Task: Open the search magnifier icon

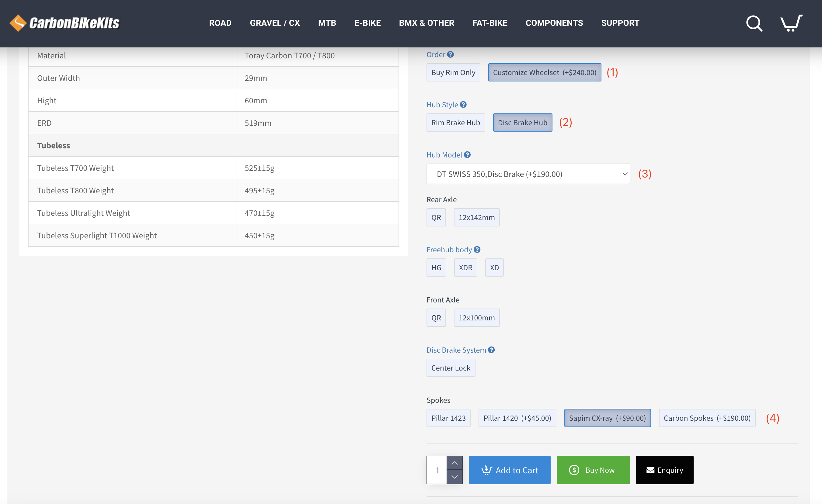Action: click(x=754, y=23)
